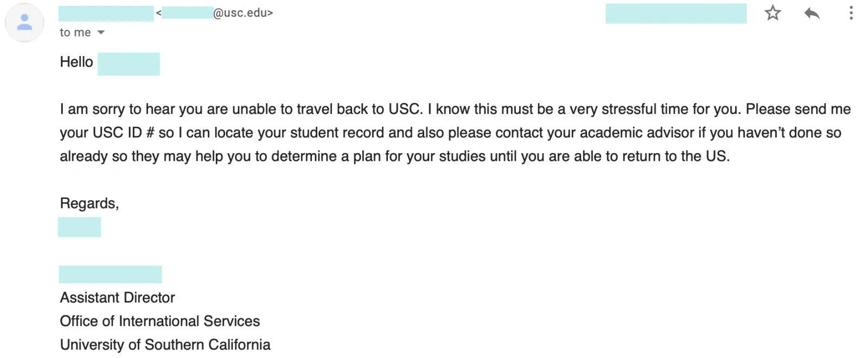Click 'to me' to view message headers
Screen dimensions: 868x358
(74, 33)
